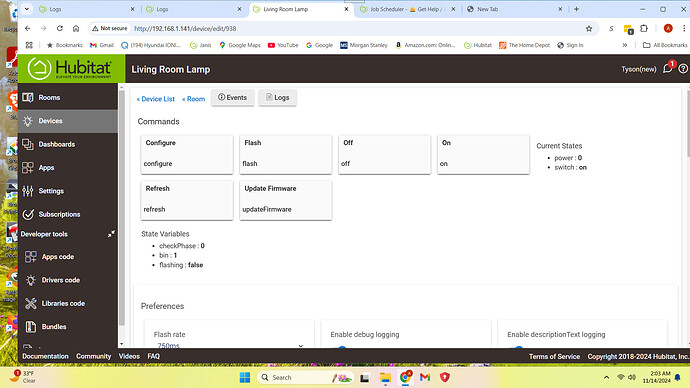
Task: Expand the Flash rate dropdown
Action: pos(229,346)
